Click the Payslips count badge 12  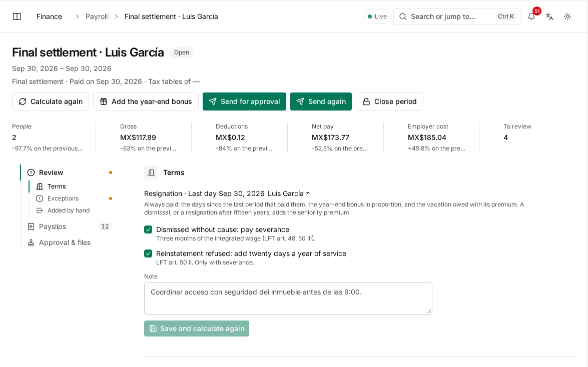pyautogui.click(x=105, y=226)
